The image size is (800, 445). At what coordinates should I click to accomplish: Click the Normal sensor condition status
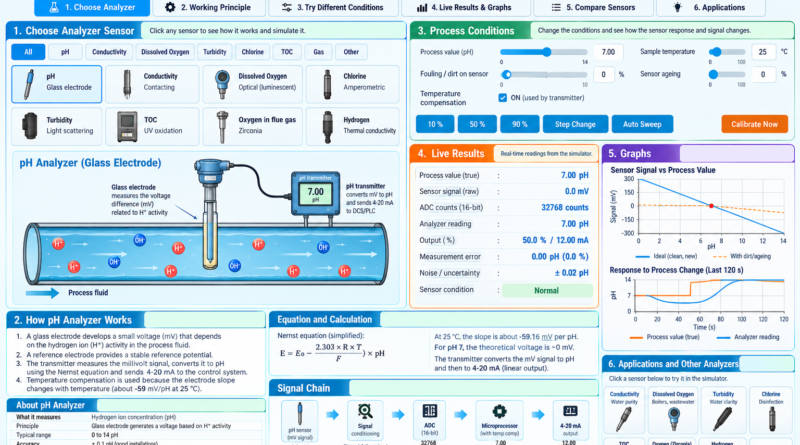click(547, 290)
